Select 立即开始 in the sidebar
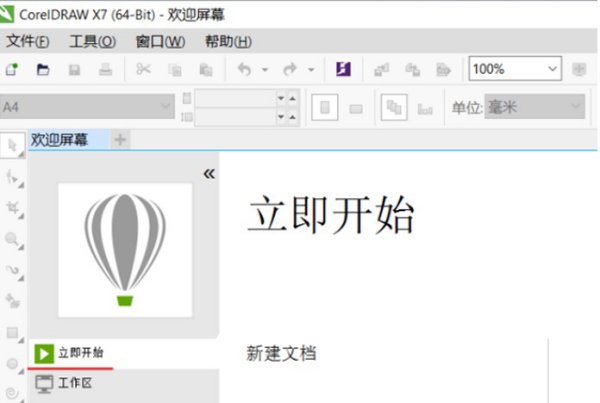 click(124, 354)
